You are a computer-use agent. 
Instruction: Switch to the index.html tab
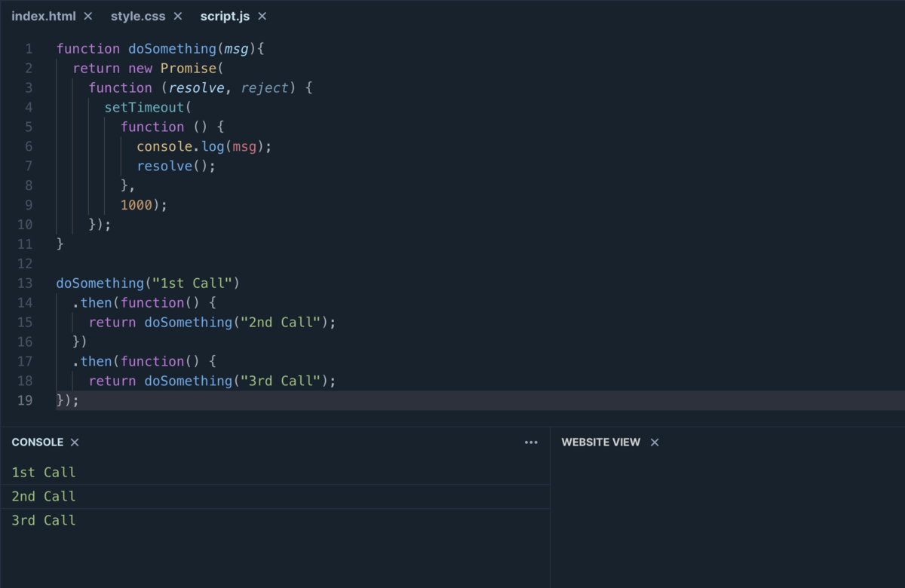click(44, 15)
